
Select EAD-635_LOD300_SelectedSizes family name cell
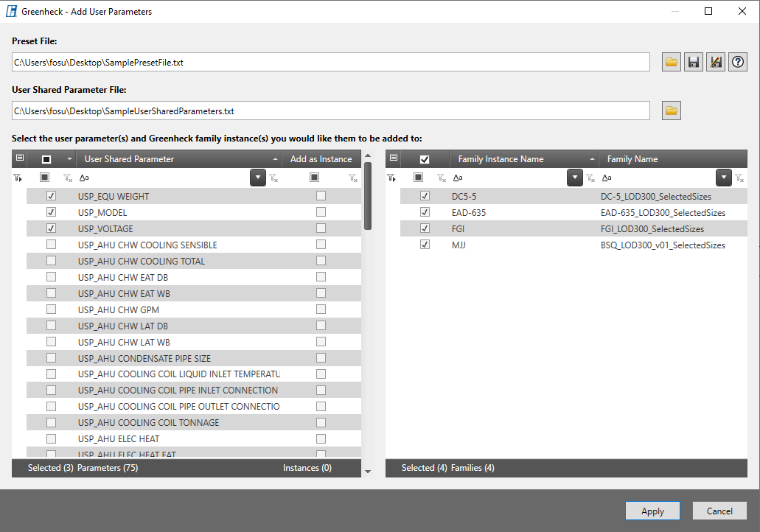663,212
